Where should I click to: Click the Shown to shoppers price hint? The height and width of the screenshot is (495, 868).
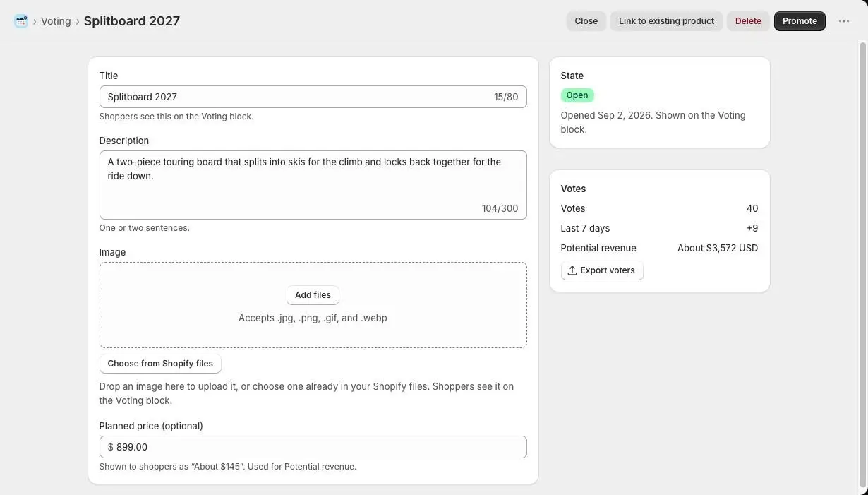(x=228, y=467)
